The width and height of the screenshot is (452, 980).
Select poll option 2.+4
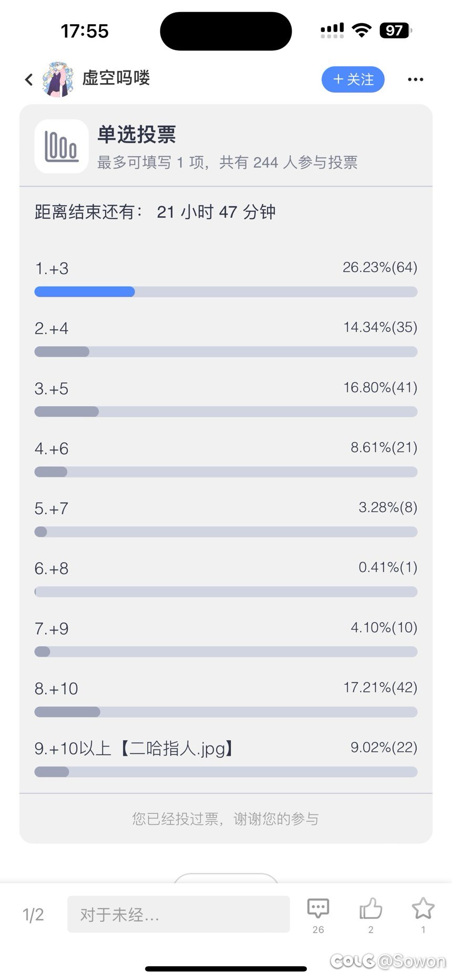pos(52,329)
